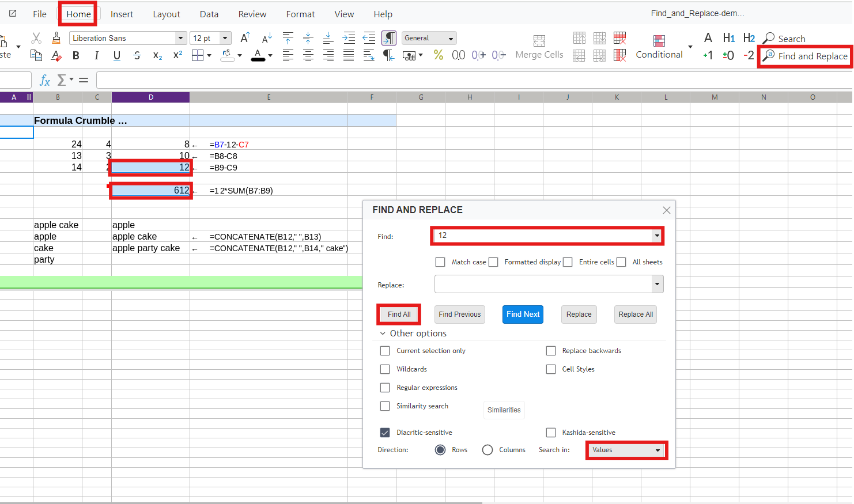Select the Columns direction radio button
854x504 pixels.
487,450
